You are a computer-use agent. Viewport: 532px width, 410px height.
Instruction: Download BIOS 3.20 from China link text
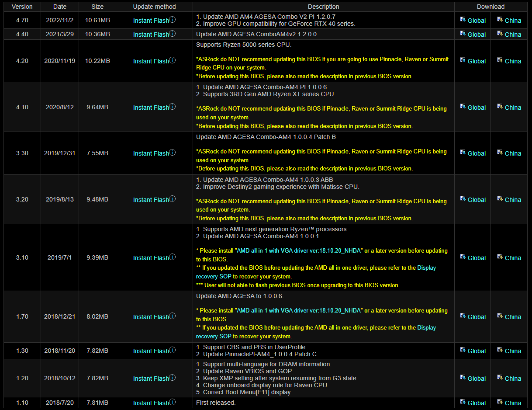513,200
